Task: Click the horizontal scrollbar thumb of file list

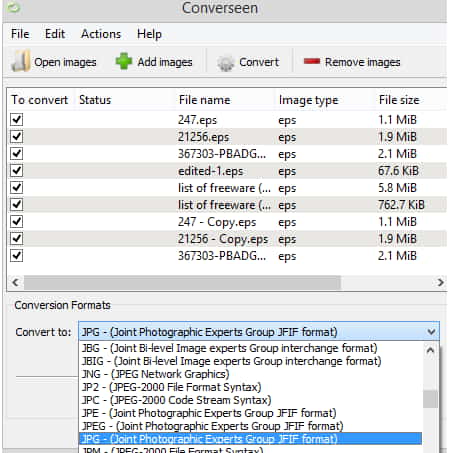Action: (182, 283)
